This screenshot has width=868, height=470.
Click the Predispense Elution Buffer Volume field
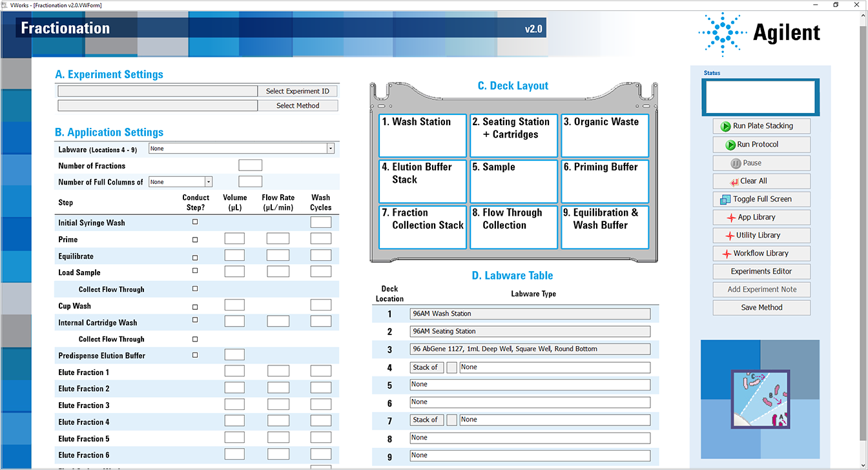(x=234, y=354)
